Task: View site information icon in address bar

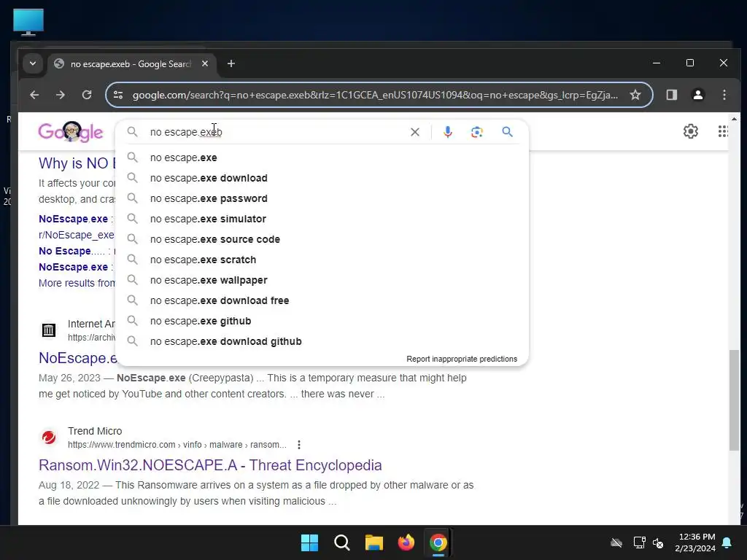Action: pos(118,95)
